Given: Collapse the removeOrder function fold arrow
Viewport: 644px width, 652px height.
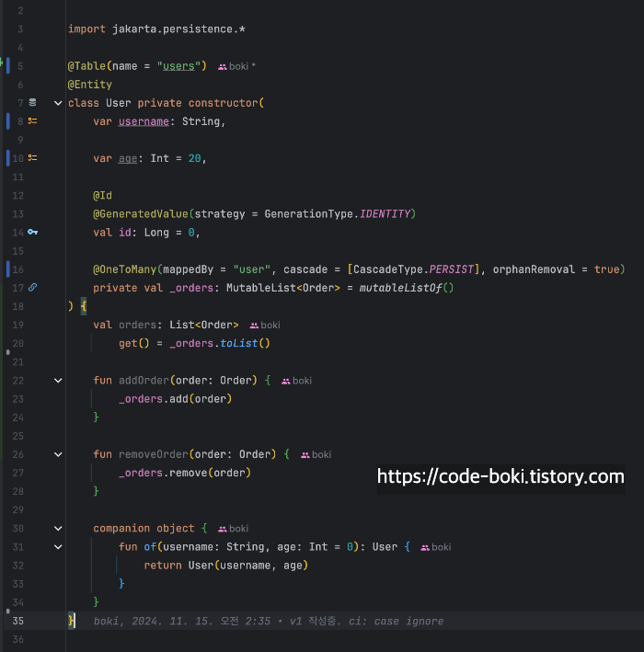Looking at the screenshot, I should (x=58, y=454).
